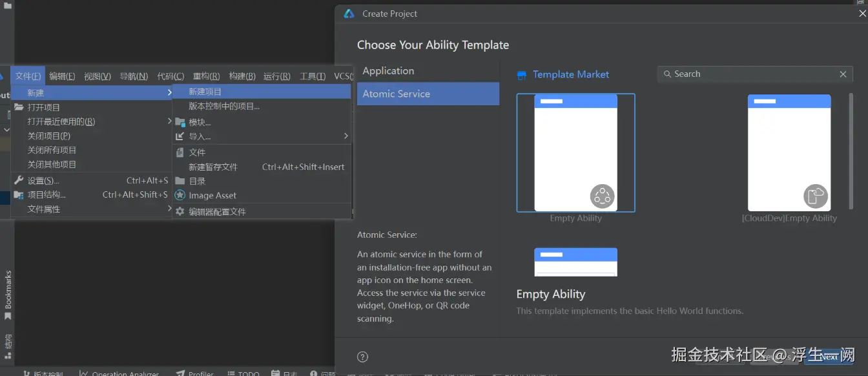
Task: Open the 导航(N) menu
Action: click(x=134, y=76)
